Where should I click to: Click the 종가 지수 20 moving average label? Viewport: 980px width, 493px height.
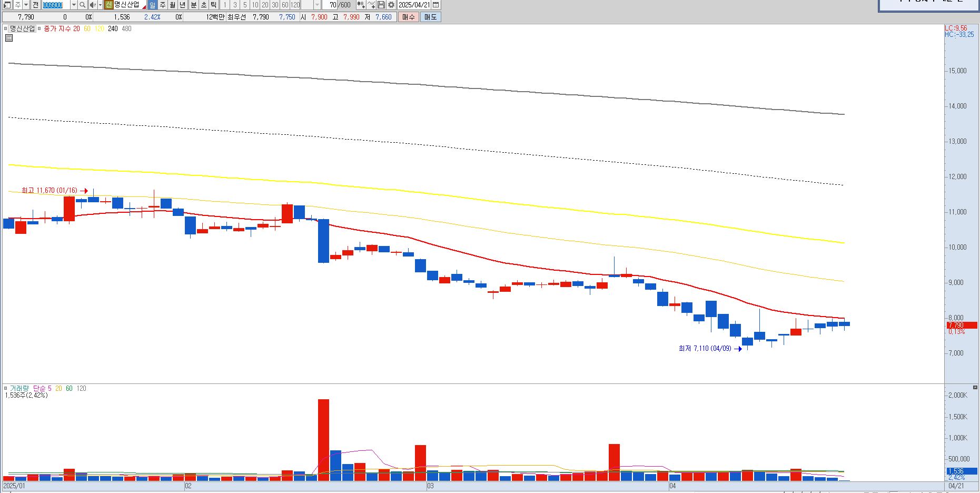62,28
